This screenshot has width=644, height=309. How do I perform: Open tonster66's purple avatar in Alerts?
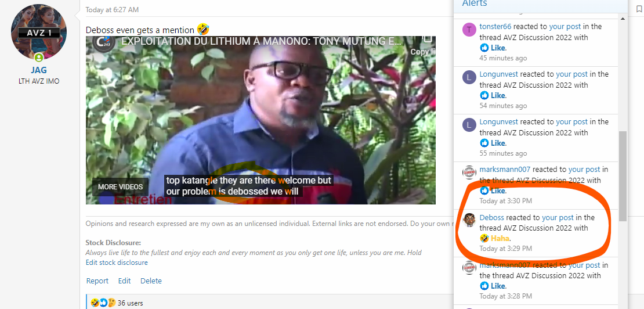point(469,30)
